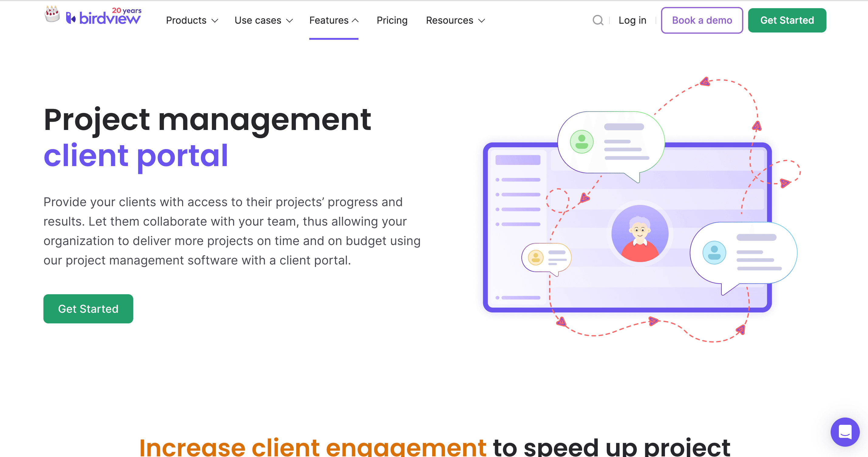Click the Get Started hero button
Viewport: 868px width, 457px height.
pos(88,308)
